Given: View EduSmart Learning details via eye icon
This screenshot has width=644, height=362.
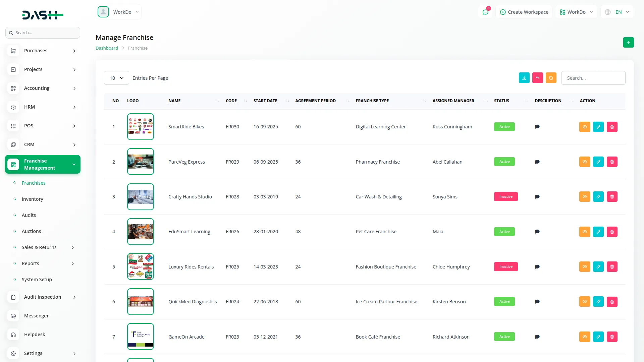Looking at the screenshot, I should [x=584, y=232].
